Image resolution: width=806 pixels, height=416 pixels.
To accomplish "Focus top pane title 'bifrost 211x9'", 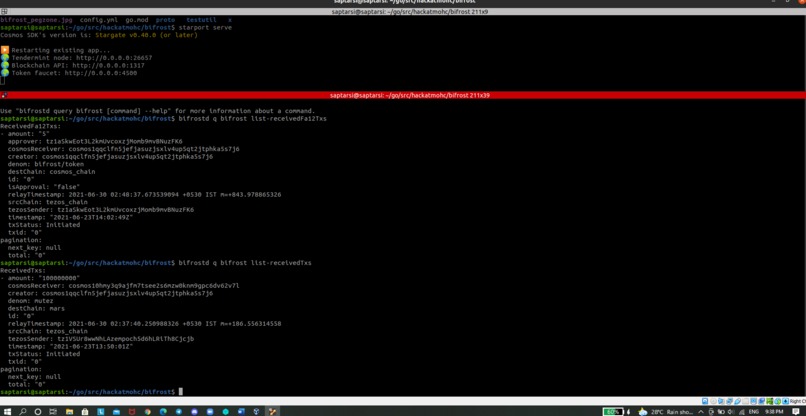I will (410, 11).
